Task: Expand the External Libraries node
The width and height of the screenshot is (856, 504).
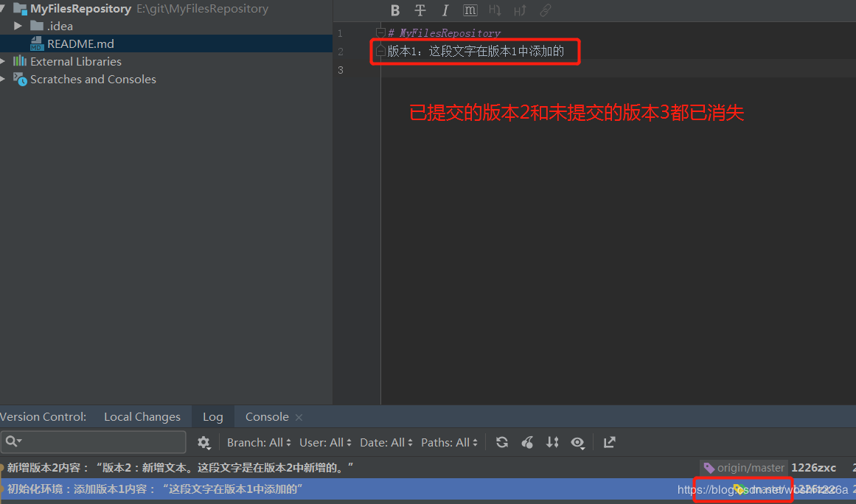Action: pos(3,61)
